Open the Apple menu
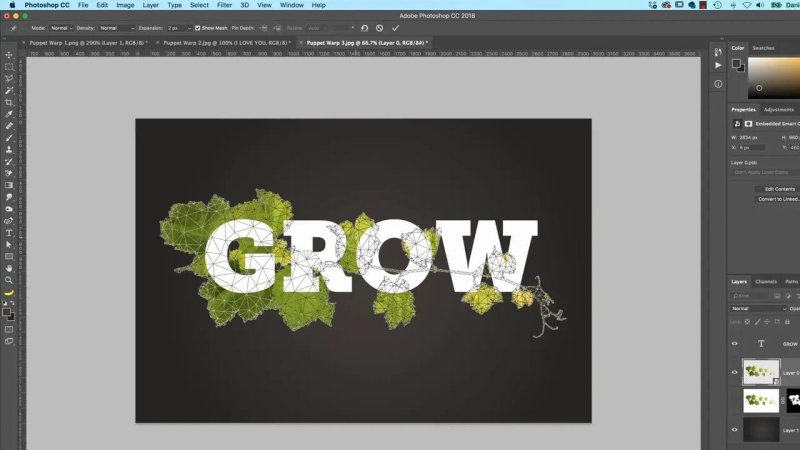The image size is (800, 450). point(12,5)
